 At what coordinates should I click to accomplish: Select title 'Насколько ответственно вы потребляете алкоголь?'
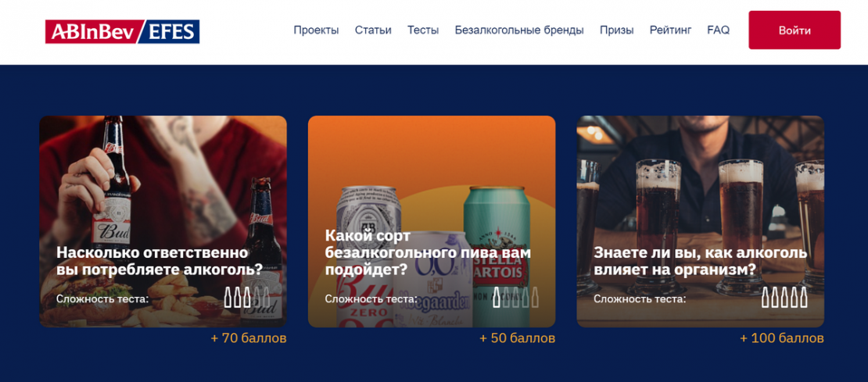[160, 262]
